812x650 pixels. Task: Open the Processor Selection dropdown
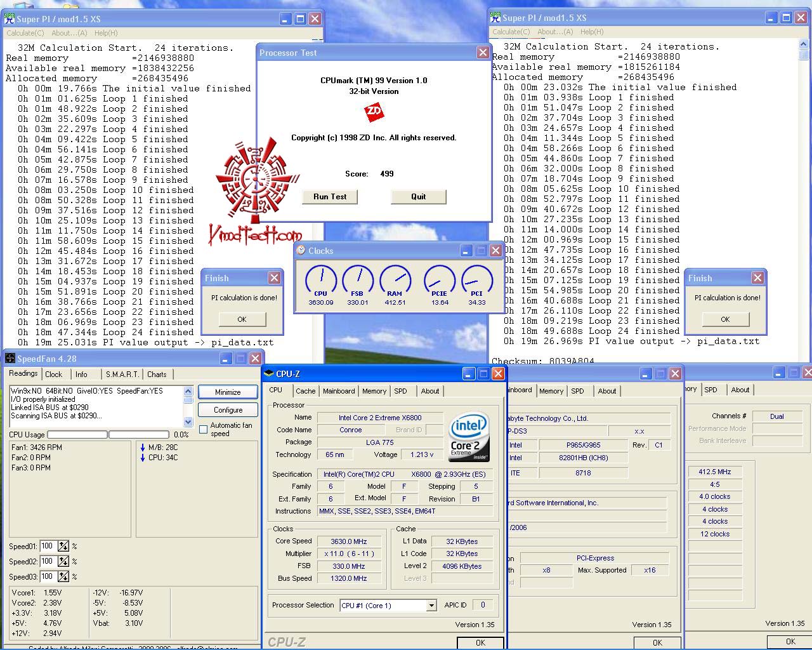[431, 606]
